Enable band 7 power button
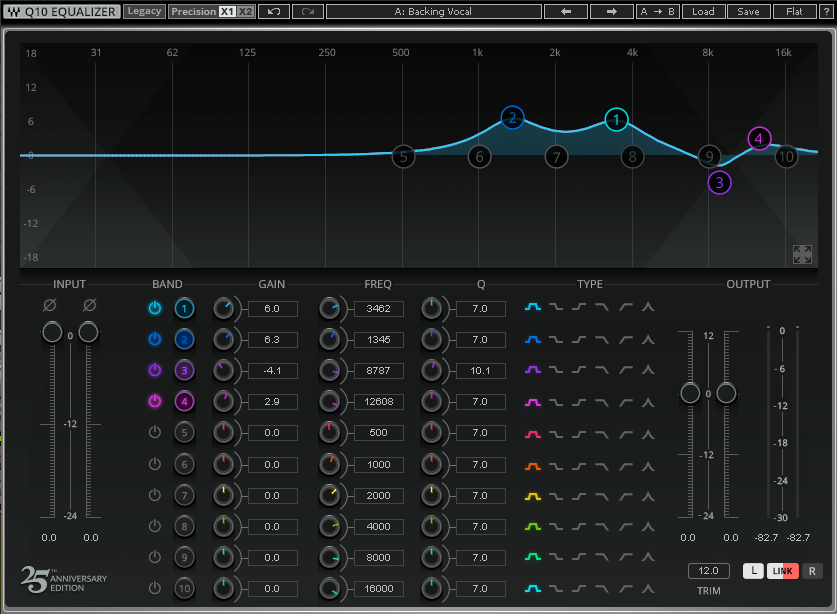Screen dimensions: 837x614 coord(155,495)
